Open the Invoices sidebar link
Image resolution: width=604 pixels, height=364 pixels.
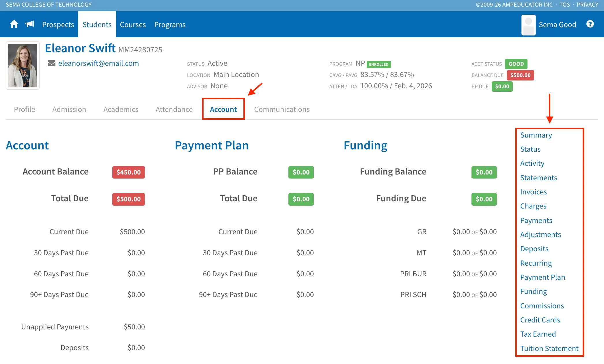click(533, 192)
